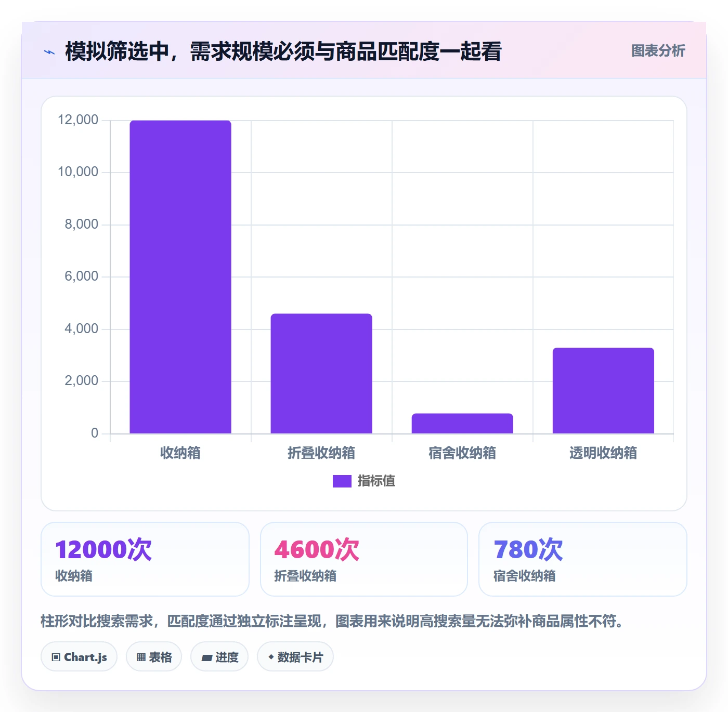728x712 pixels.
Task: Click the 进度 tag chip
Action: point(219,657)
